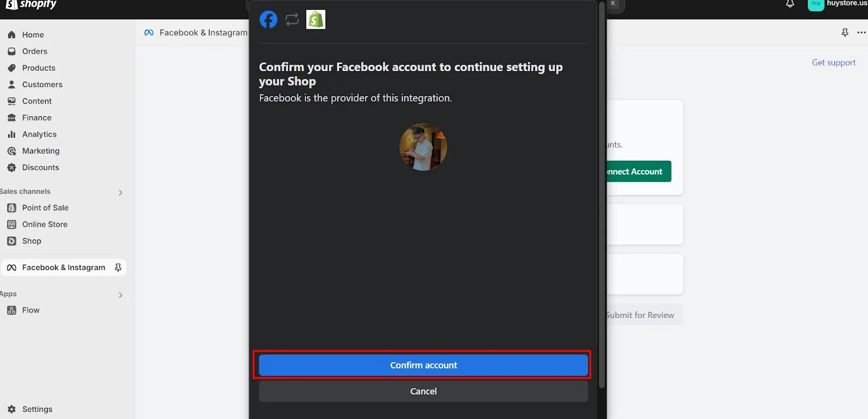The height and width of the screenshot is (419, 868).
Task: Open the Content section
Action: click(x=37, y=101)
